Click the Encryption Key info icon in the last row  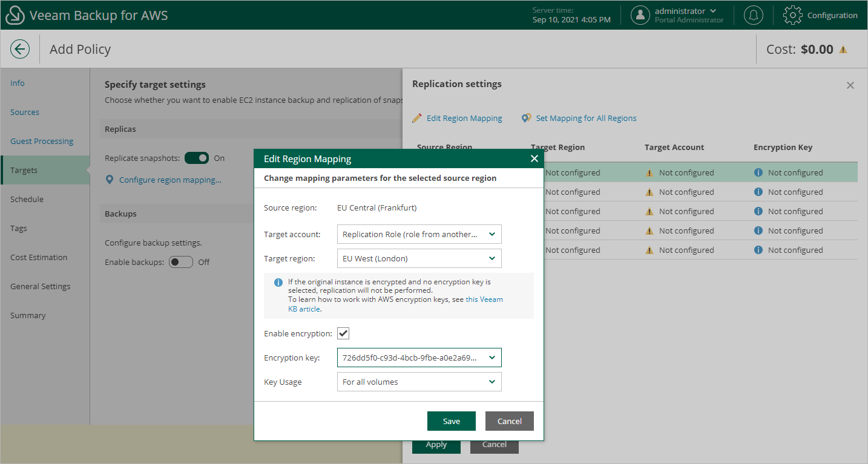coord(758,250)
